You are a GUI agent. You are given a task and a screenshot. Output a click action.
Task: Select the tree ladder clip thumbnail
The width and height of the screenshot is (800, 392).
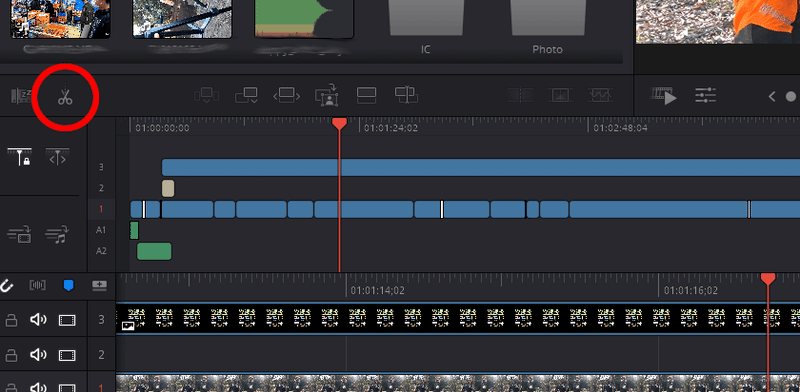pyautogui.click(x=182, y=19)
